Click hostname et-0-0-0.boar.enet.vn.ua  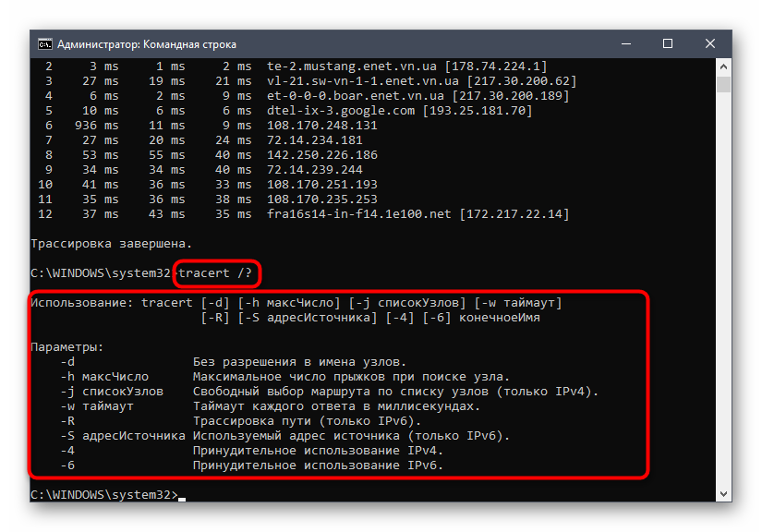click(x=356, y=96)
